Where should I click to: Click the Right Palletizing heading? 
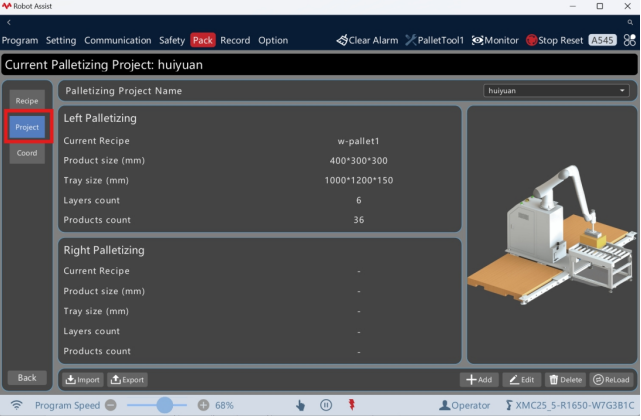point(104,250)
